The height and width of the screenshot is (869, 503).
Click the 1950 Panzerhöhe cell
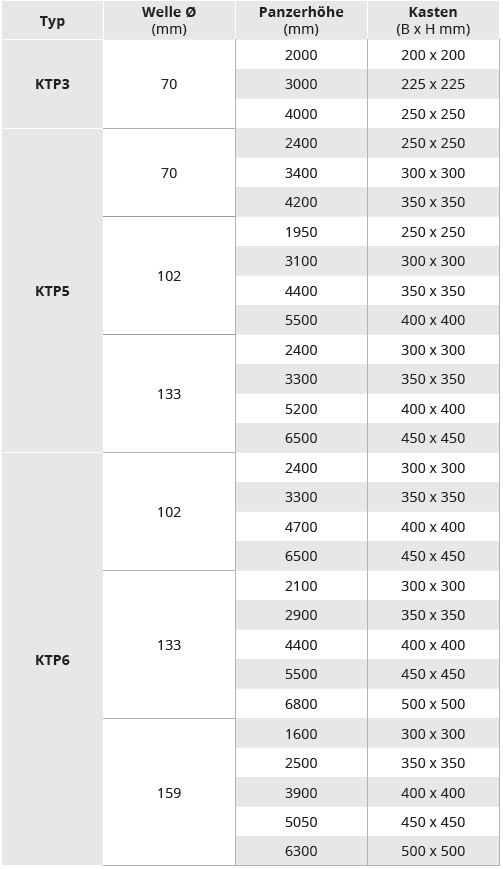coord(301,232)
